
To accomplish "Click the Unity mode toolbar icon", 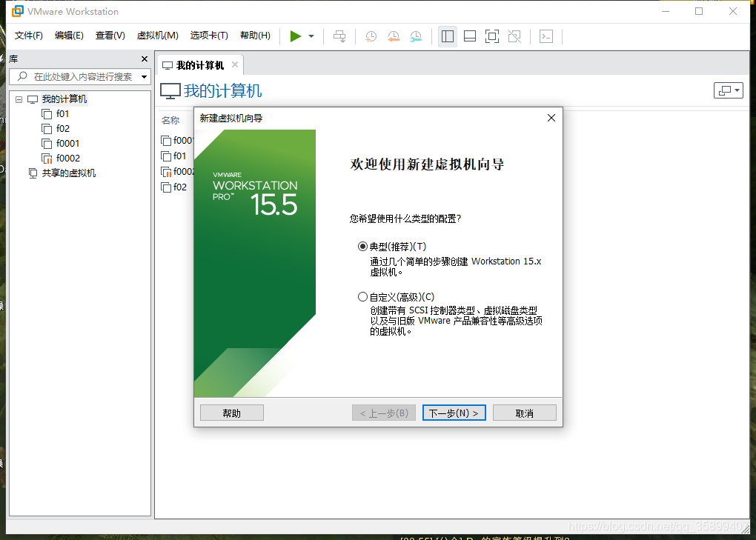I will (x=514, y=36).
